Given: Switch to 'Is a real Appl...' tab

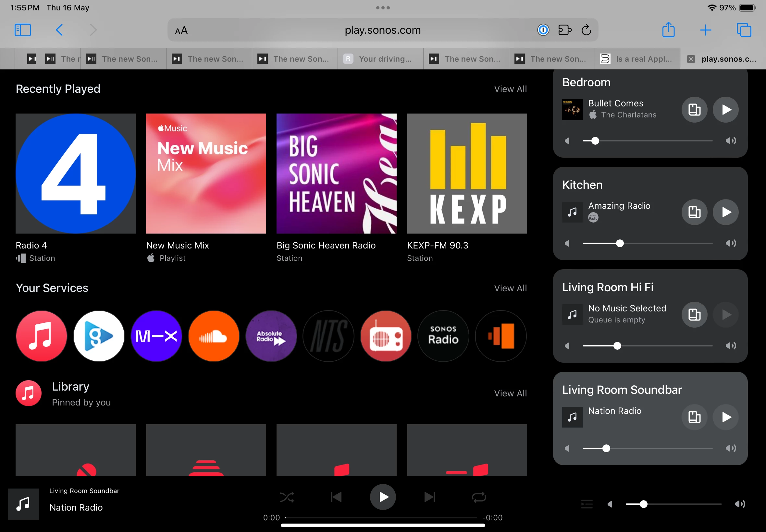Looking at the screenshot, I should pos(637,59).
